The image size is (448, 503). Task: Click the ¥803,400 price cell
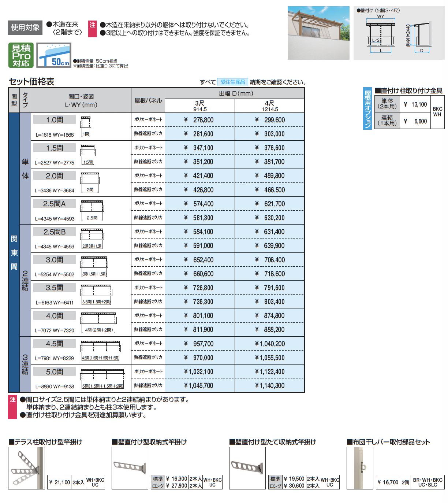pyautogui.click(x=270, y=302)
